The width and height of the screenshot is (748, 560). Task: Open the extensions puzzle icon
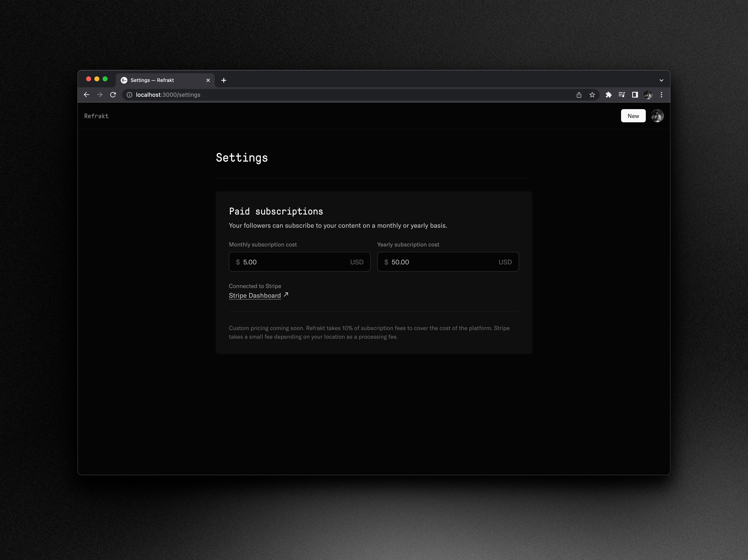tap(609, 95)
